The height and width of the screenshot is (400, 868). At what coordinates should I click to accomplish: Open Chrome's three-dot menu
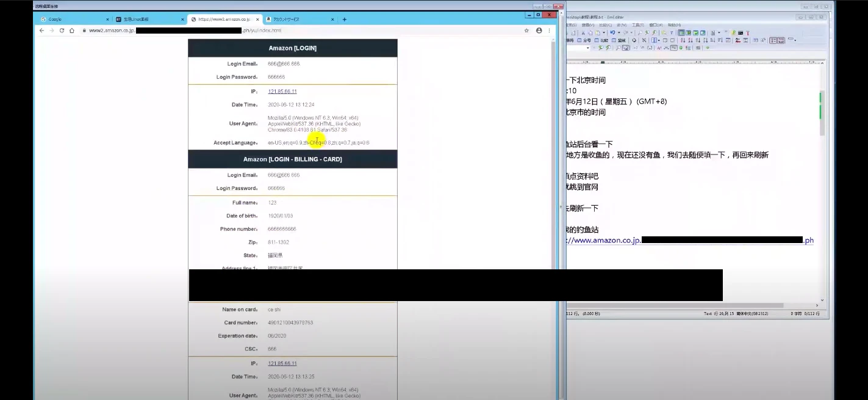(x=549, y=30)
